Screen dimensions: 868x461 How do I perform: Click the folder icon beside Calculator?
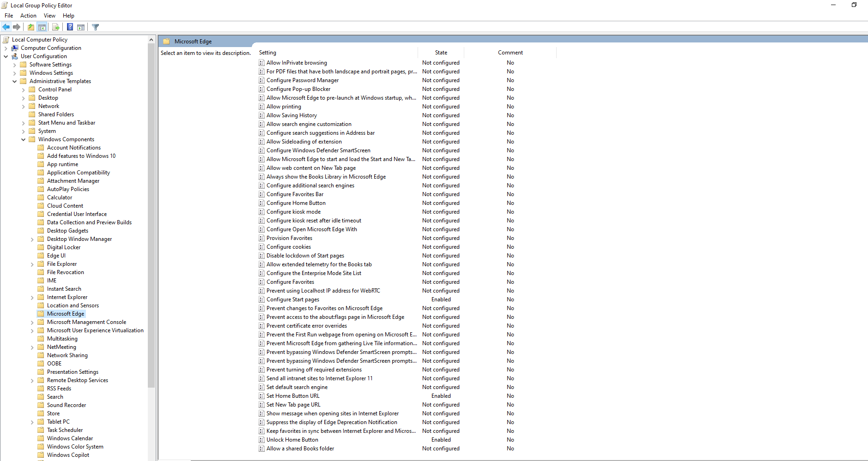point(41,198)
